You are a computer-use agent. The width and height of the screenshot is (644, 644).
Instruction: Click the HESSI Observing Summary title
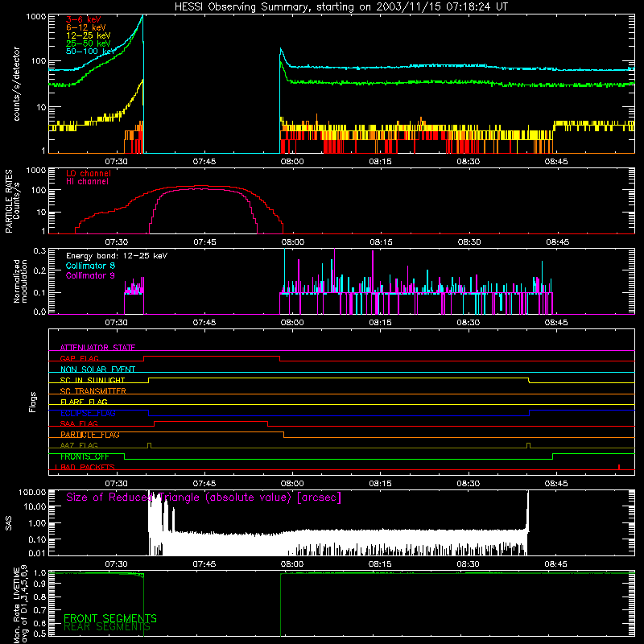point(341,7)
